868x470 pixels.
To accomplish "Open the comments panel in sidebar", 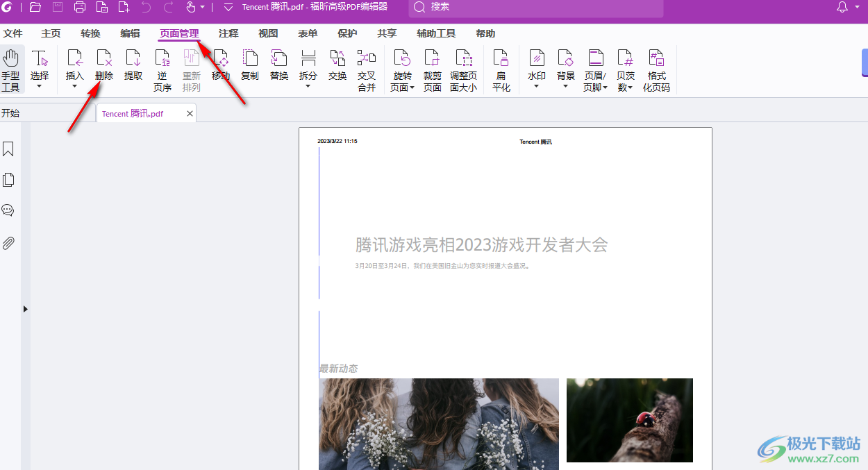I will coord(8,210).
